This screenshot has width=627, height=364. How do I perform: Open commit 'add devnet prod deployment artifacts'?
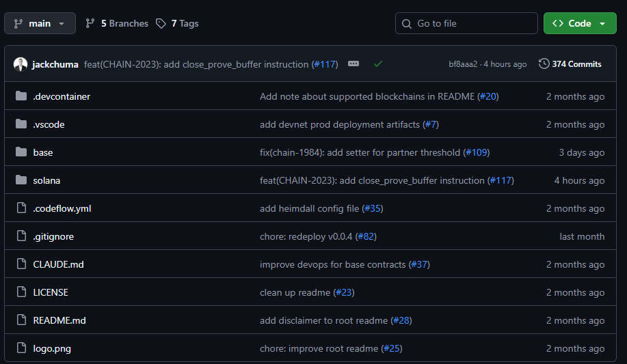click(340, 125)
